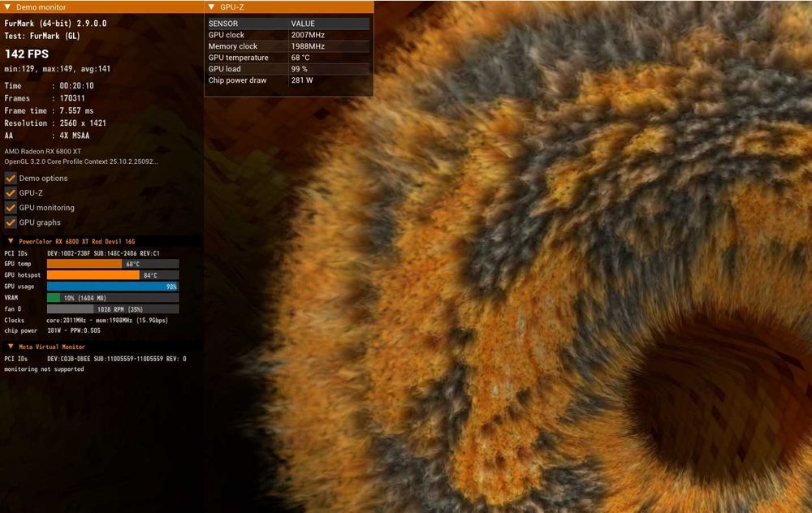The height and width of the screenshot is (513, 812).
Task: Click the Resolution 2560 x 1421 line
Action: click(x=55, y=123)
